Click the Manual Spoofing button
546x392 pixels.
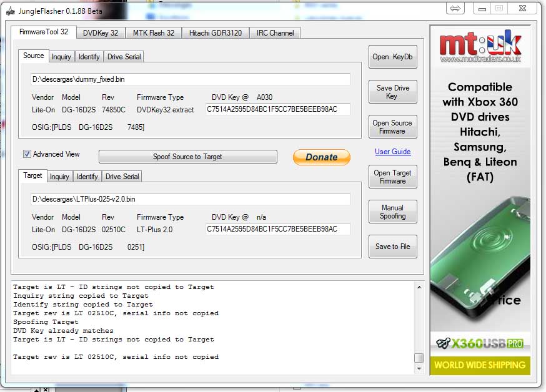tap(393, 212)
